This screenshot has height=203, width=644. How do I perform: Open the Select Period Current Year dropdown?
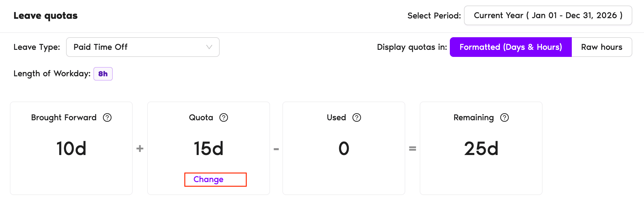[x=548, y=15]
